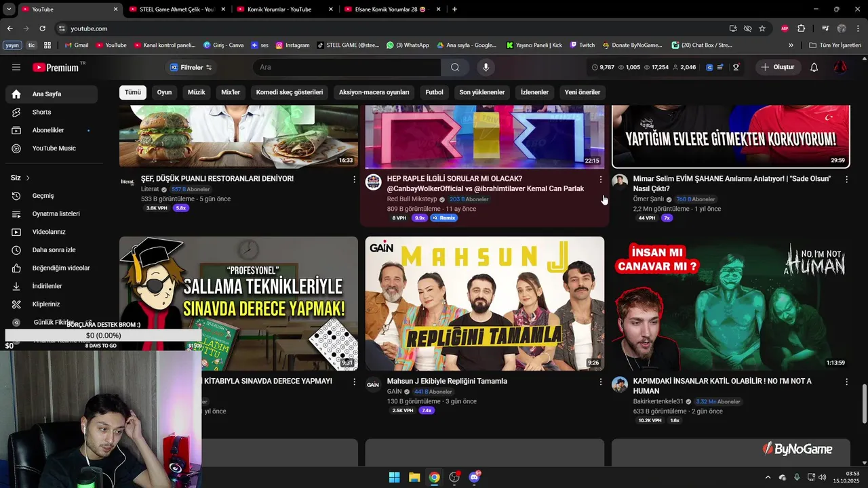868x488 pixels.
Task: Open the YouTube hamburger guide menu
Action: pos(16,67)
